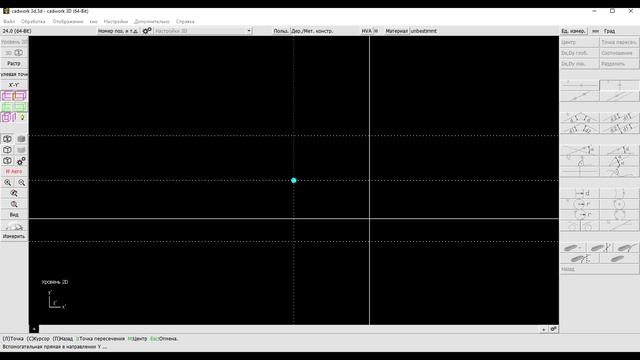Click the Точка пересечения status hint
The width and height of the screenshot is (640, 360).
point(100,338)
